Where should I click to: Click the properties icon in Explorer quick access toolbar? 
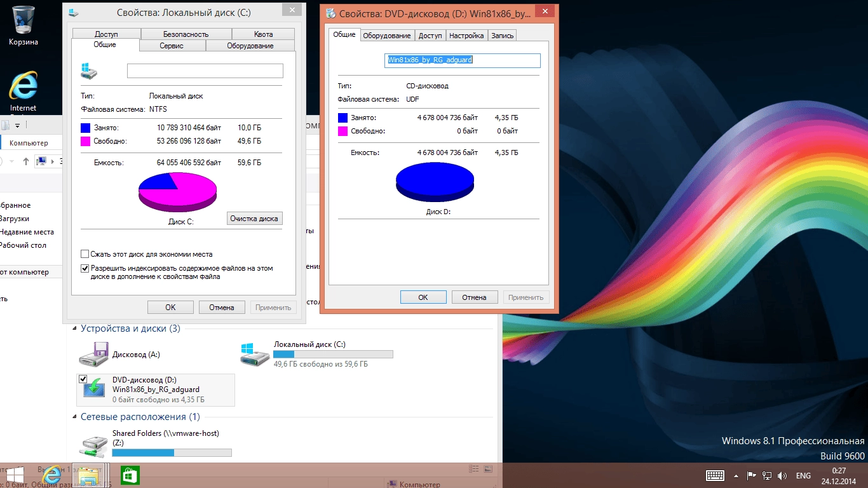(5, 125)
